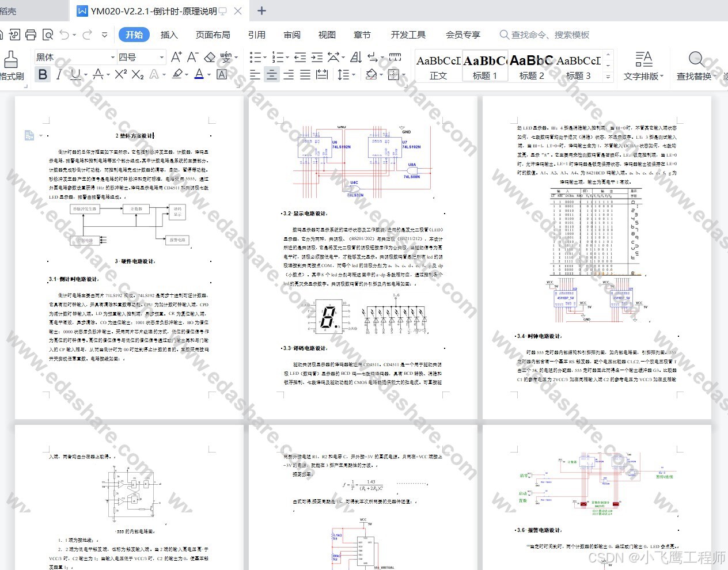Align text left
This screenshot has height=570, width=728.
point(255,74)
